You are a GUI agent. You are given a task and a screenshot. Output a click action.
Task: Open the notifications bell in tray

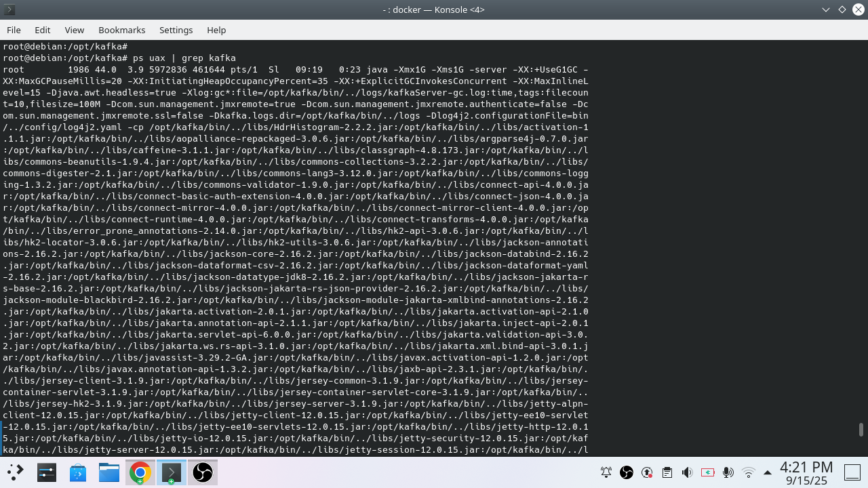pos(606,472)
